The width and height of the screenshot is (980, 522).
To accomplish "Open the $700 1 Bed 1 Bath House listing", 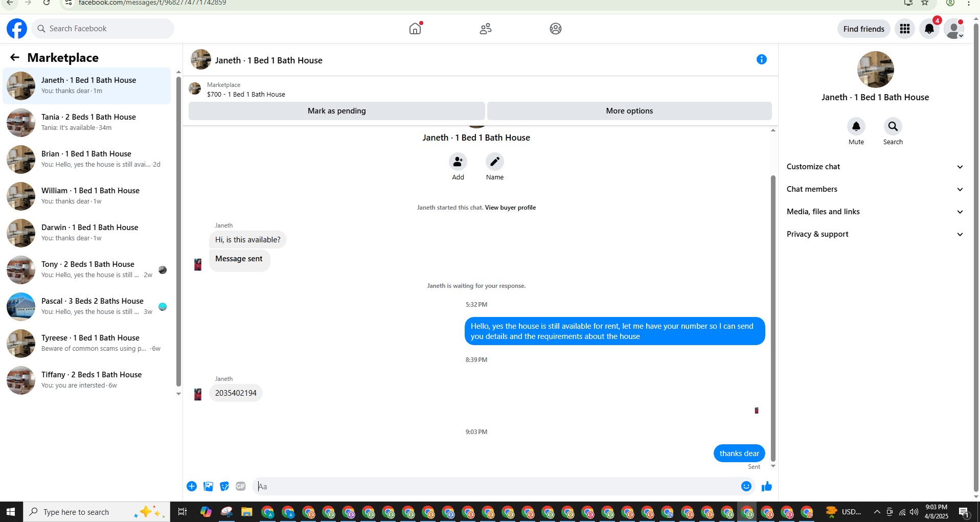I will 246,95.
